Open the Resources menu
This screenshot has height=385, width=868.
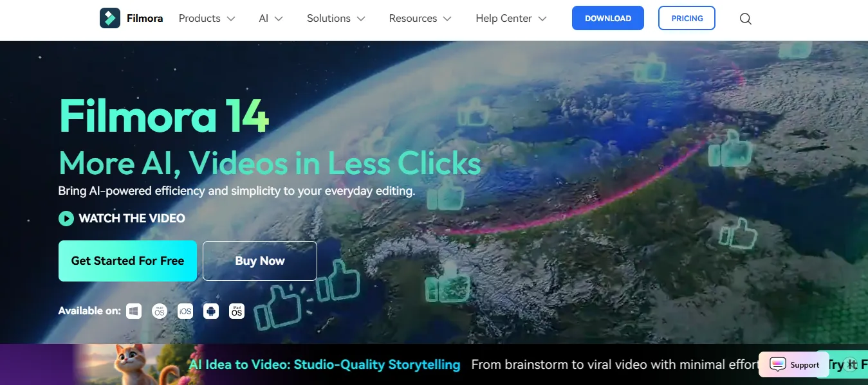(420, 19)
